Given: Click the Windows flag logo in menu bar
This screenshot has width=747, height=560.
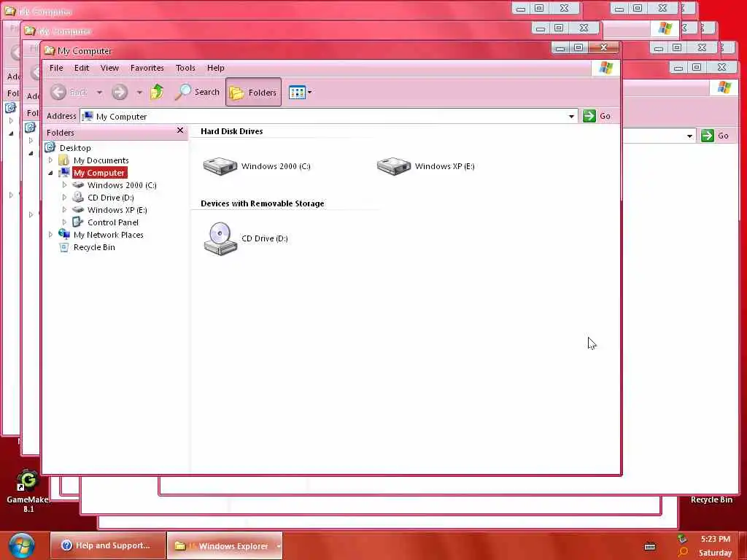Looking at the screenshot, I should [x=605, y=68].
